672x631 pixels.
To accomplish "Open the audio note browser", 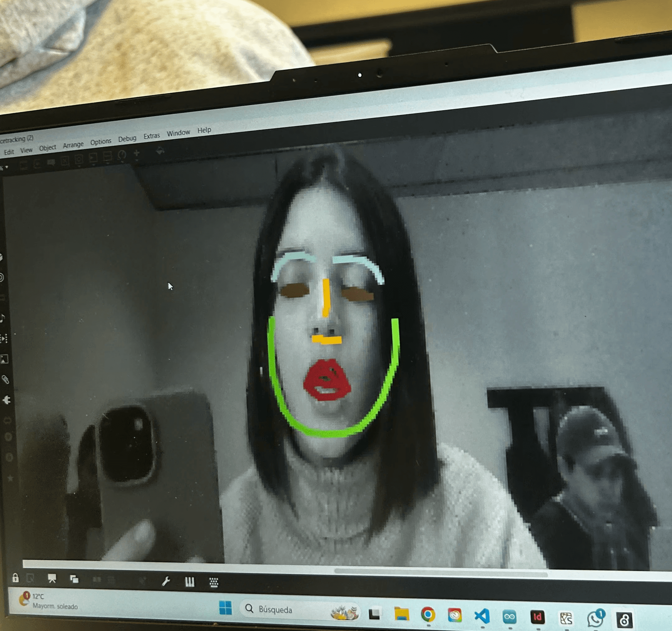I will click(x=2, y=318).
